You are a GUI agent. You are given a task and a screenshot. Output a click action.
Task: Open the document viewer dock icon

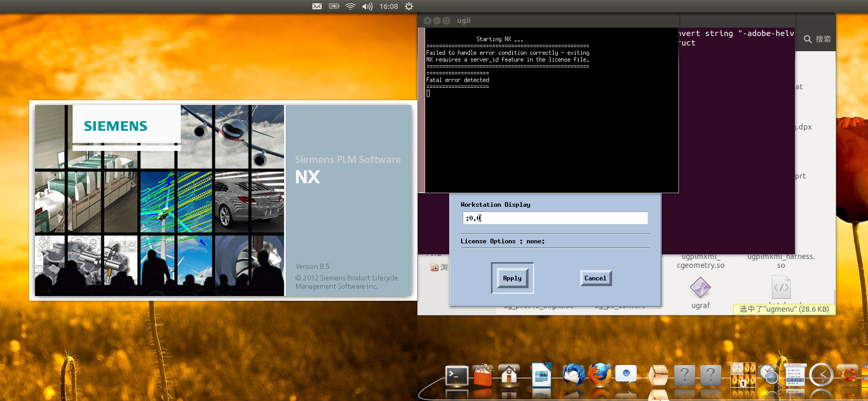click(795, 375)
